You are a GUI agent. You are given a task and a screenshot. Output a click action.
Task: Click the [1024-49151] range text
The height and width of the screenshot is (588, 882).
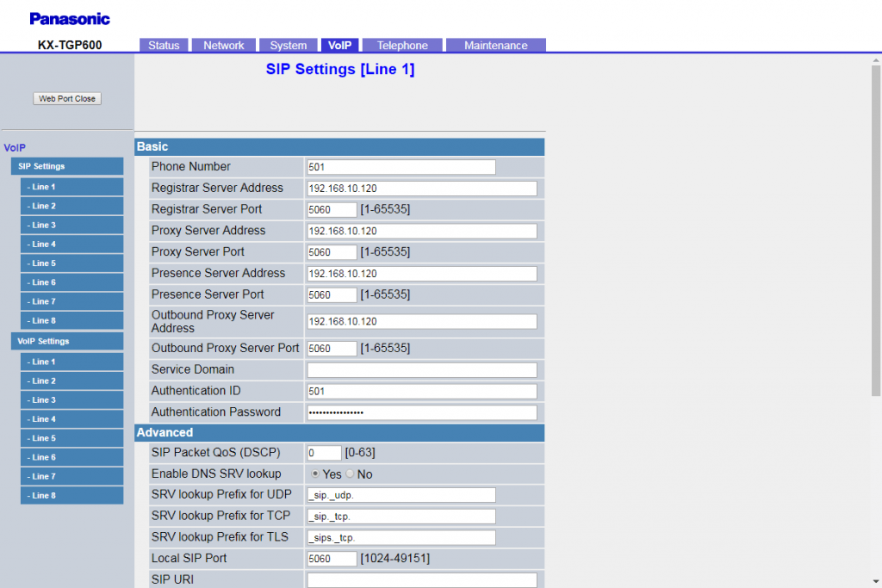pyautogui.click(x=394, y=559)
